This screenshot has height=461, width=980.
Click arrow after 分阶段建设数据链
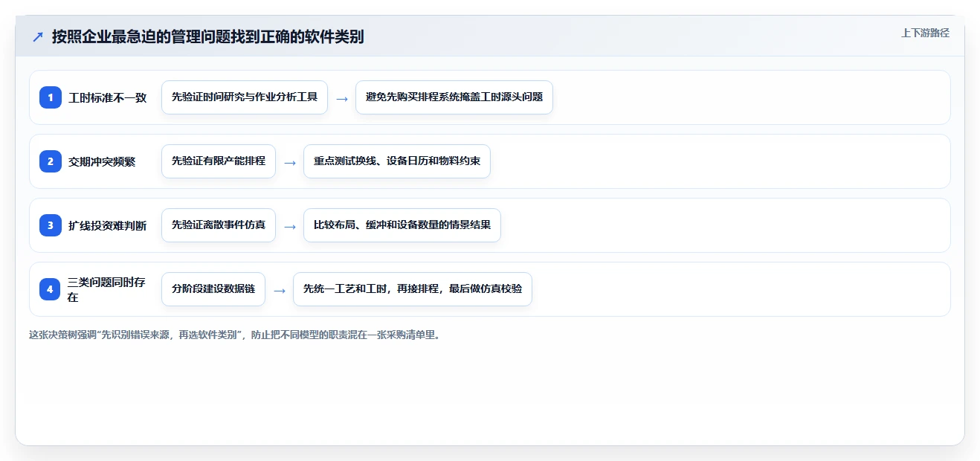pyautogui.click(x=280, y=290)
